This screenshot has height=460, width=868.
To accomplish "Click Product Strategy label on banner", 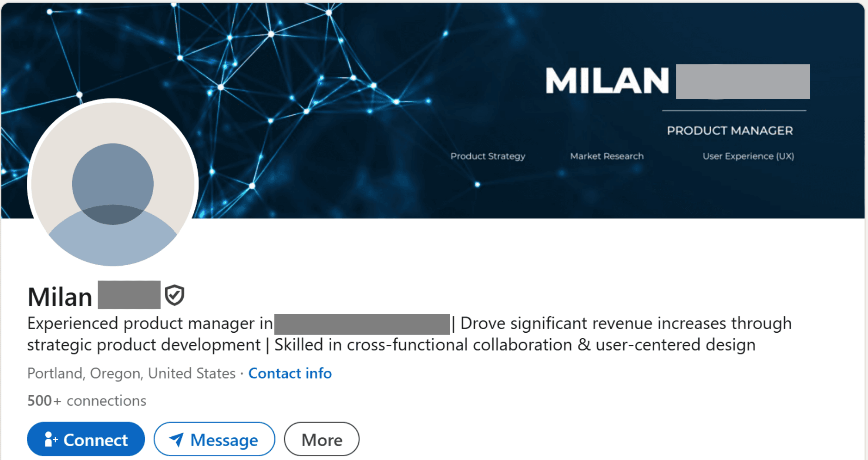I will tap(488, 156).
